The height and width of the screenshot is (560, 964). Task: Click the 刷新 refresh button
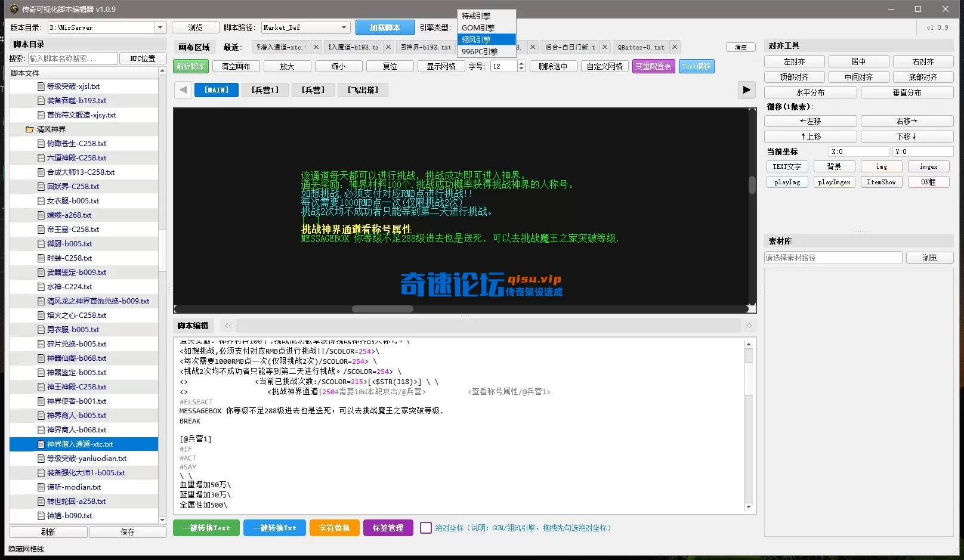(x=48, y=532)
